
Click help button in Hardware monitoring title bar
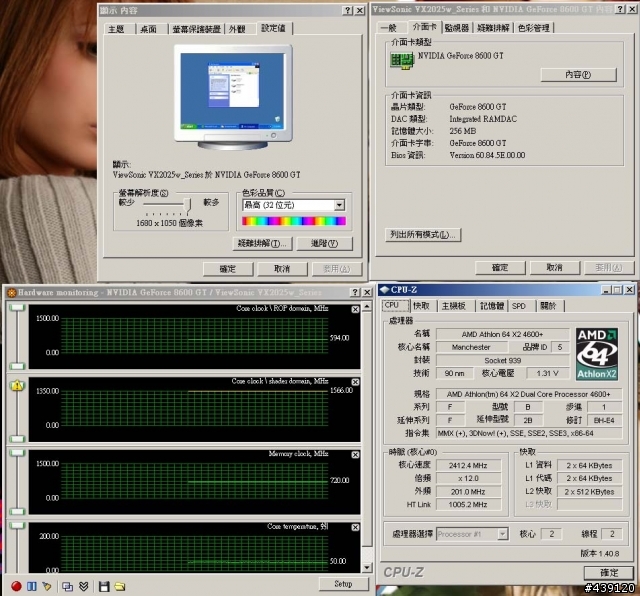click(355, 292)
